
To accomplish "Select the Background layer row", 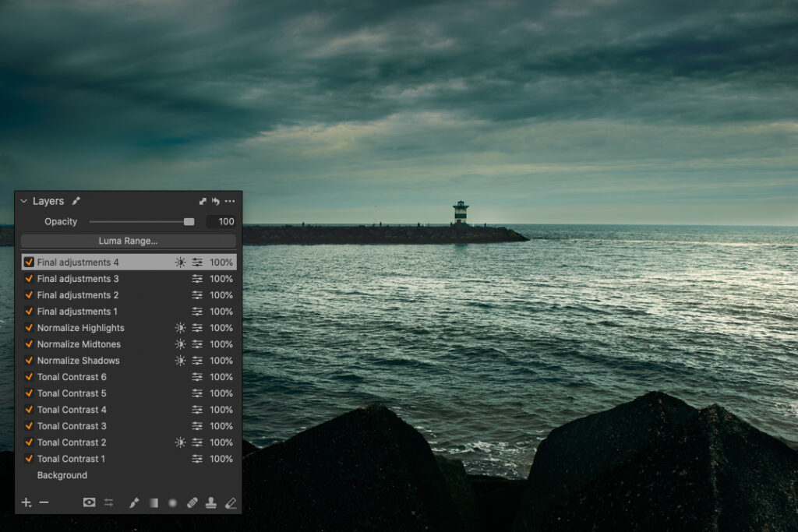I will pyautogui.click(x=129, y=475).
